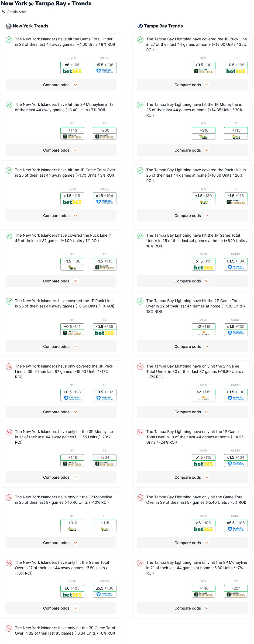Screen dimensions: 254x644
Task: Expand Compare odds for Lightning 1P Puck Line
Action: pos(192,85)
